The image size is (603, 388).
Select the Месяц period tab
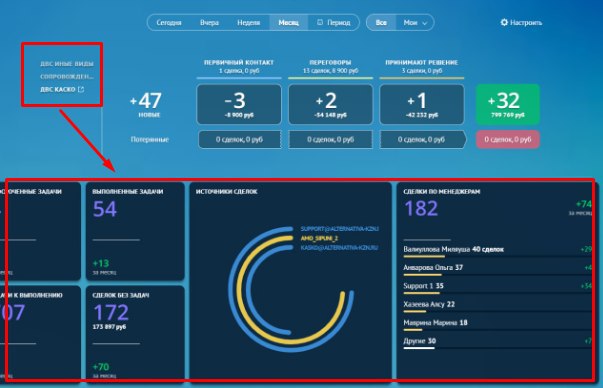tap(288, 23)
